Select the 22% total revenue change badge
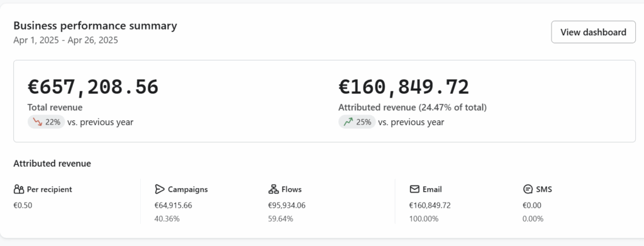644x246 pixels. click(46, 122)
